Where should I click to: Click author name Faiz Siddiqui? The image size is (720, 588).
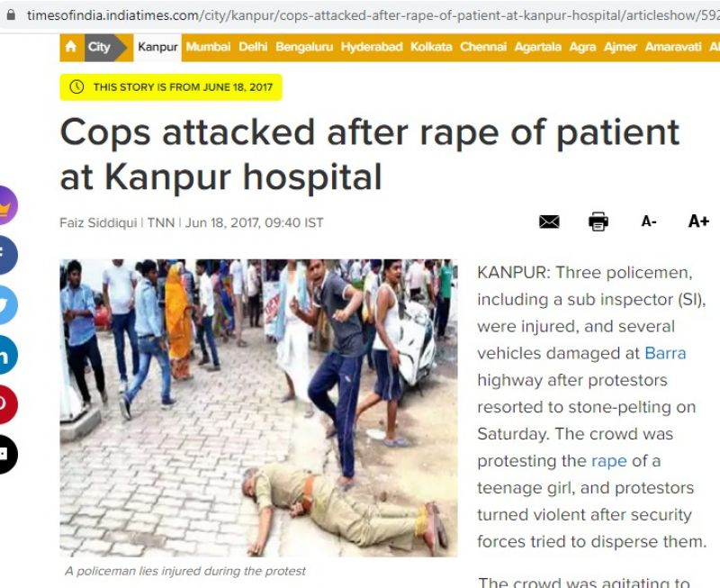click(x=98, y=222)
